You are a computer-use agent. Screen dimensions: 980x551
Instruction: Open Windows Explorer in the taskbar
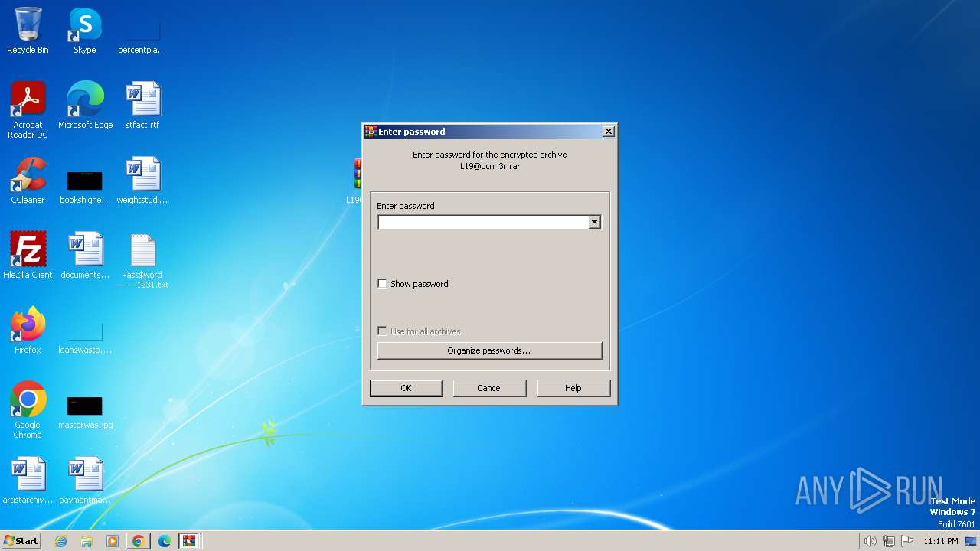[87, 541]
